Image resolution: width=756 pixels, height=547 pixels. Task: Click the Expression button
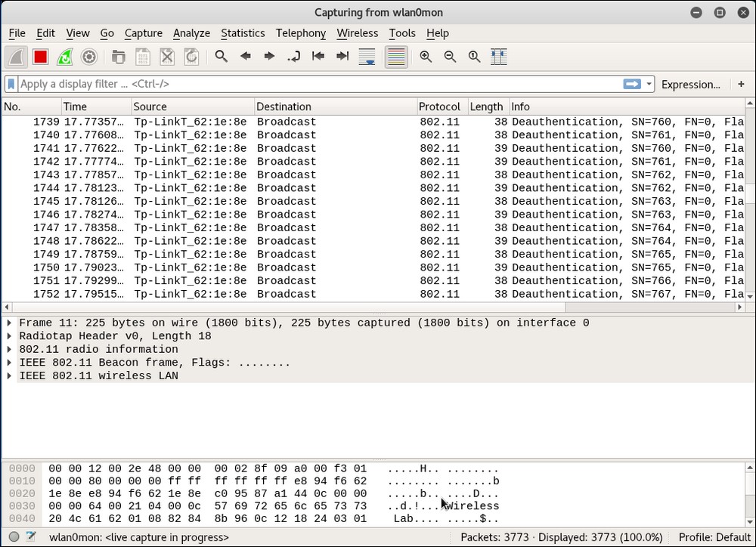coord(690,85)
